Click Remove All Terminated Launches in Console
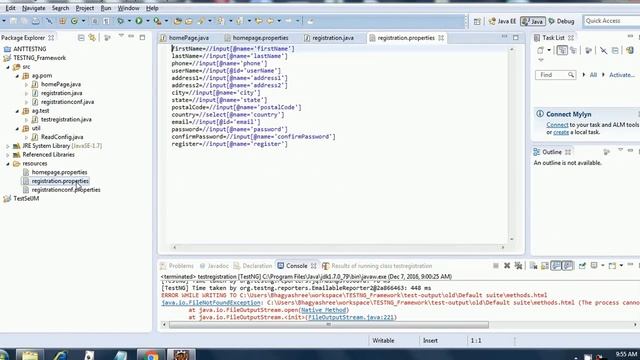This screenshot has height=360, width=640. (x=518, y=266)
